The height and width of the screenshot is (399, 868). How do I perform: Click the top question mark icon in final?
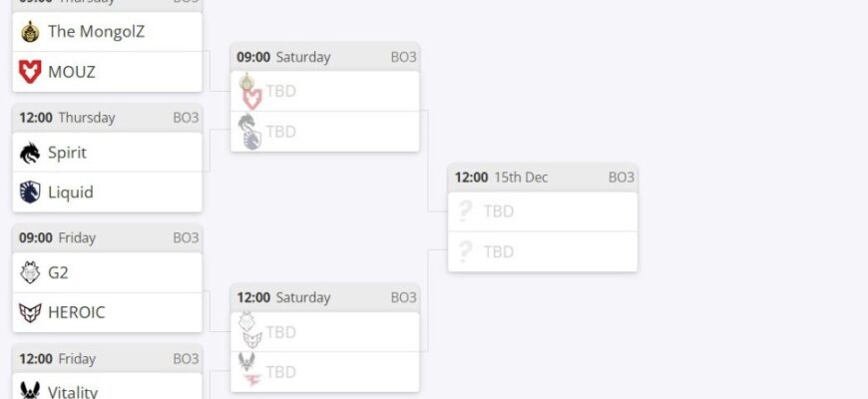[464, 211]
